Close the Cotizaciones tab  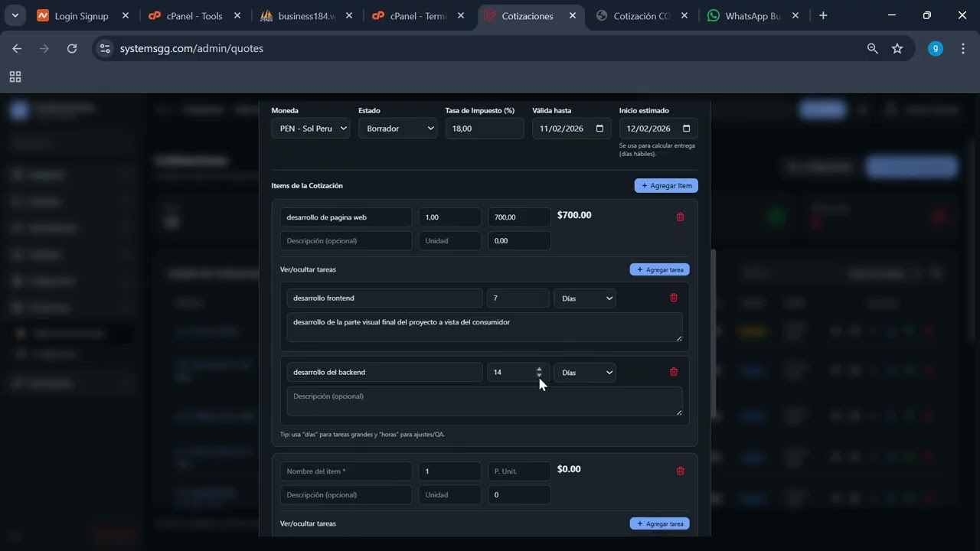pos(572,15)
